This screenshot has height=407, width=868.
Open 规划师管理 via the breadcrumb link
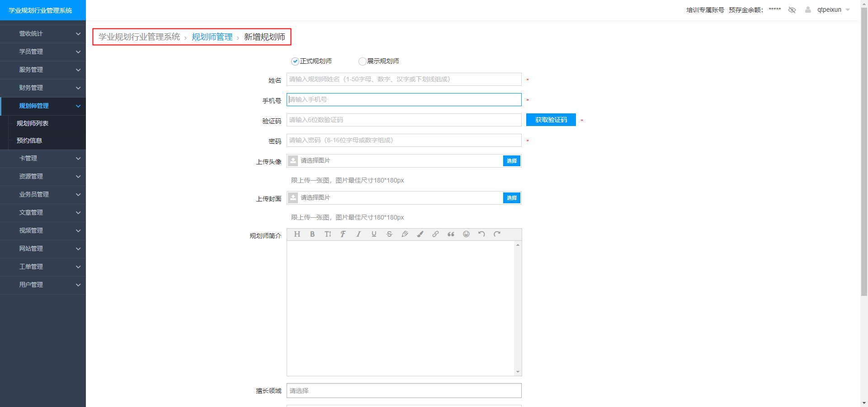click(211, 37)
